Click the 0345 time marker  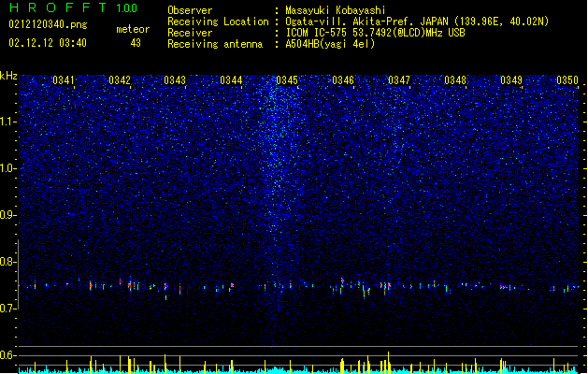pyautogui.click(x=287, y=80)
